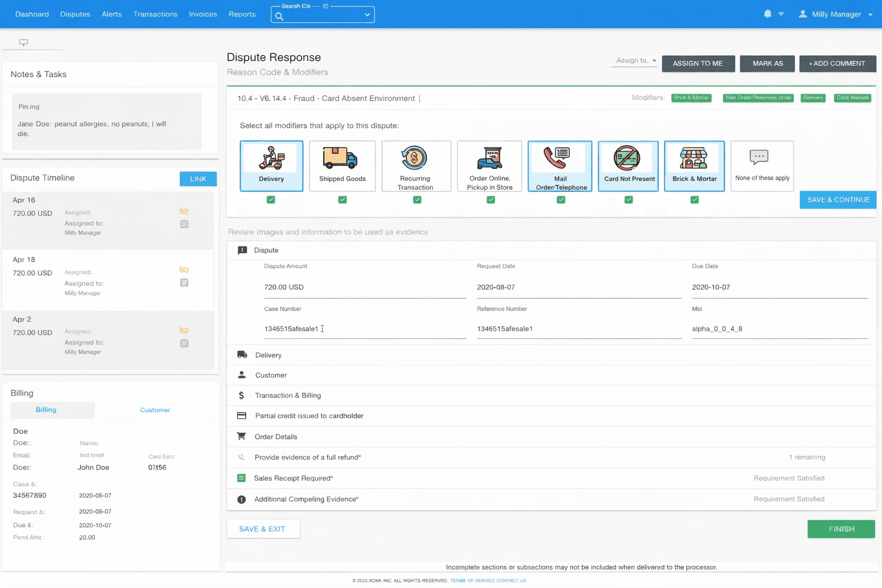Pick Order Online, Pickup in Store icon

point(489,158)
